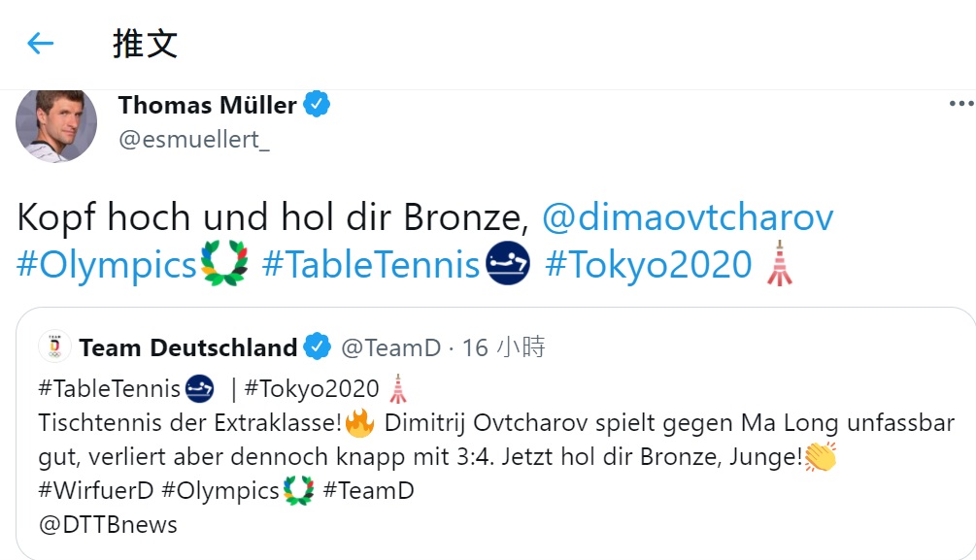Click the back arrow icon

point(40,43)
